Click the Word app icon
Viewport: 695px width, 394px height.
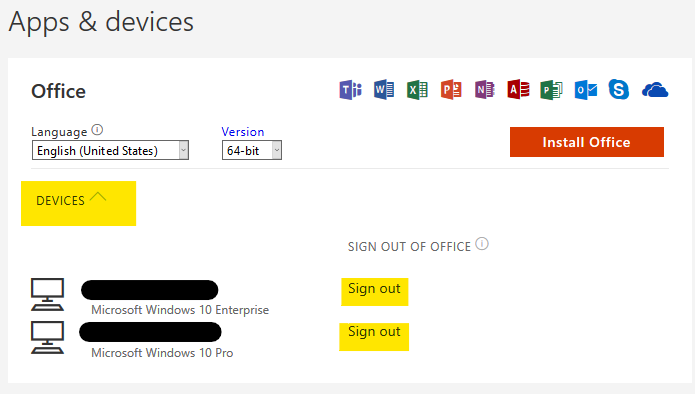[384, 90]
